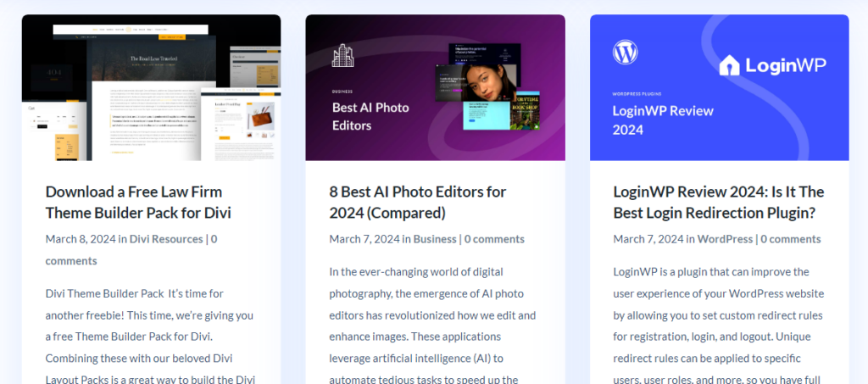Open the Best AI Photo Editors featured image
The height and width of the screenshot is (384, 868).
[435, 87]
